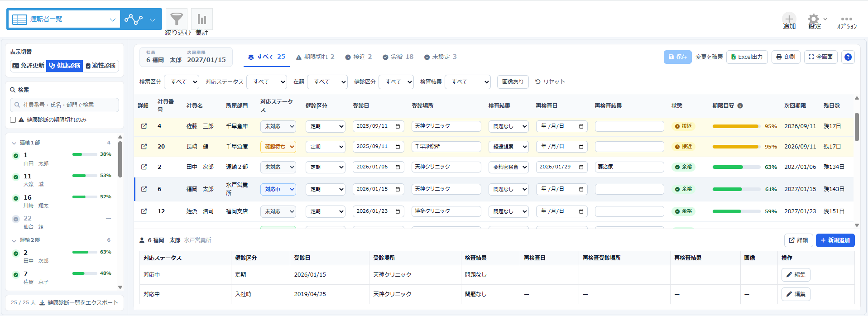
Task: Click green status icon for driver 1 山田 太郎
Action: (x=16, y=156)
